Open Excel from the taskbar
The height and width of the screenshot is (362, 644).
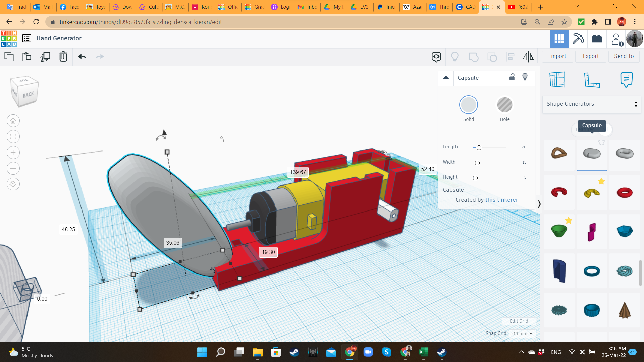(423, 352)
